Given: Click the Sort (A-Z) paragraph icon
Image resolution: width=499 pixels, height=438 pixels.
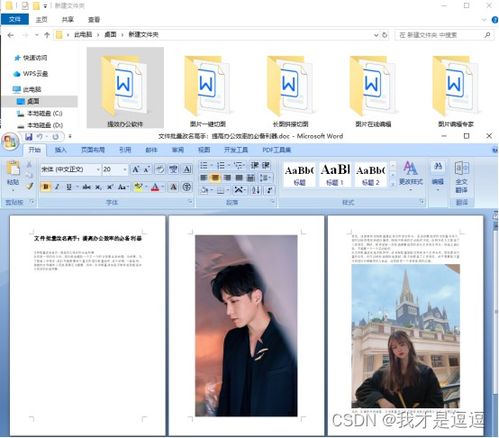Looking at the screenshot, I should click(256, 190).
